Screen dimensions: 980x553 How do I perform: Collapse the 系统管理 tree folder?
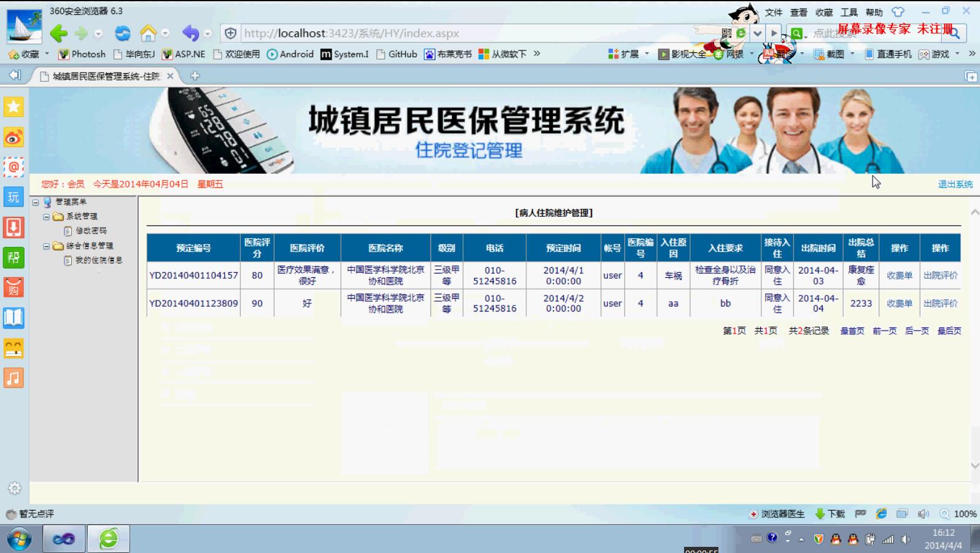click(46, 217)
